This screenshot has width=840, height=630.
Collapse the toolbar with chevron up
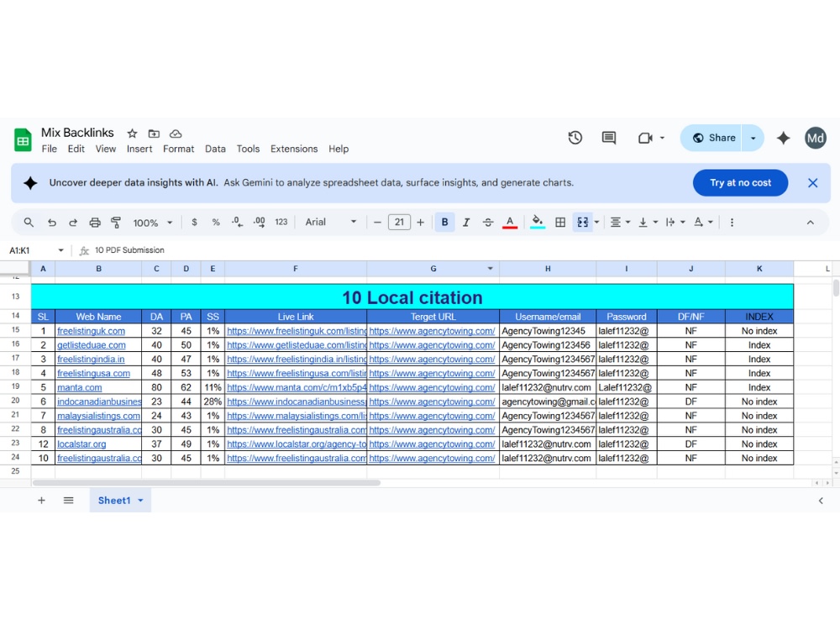(x=810, y=223)
